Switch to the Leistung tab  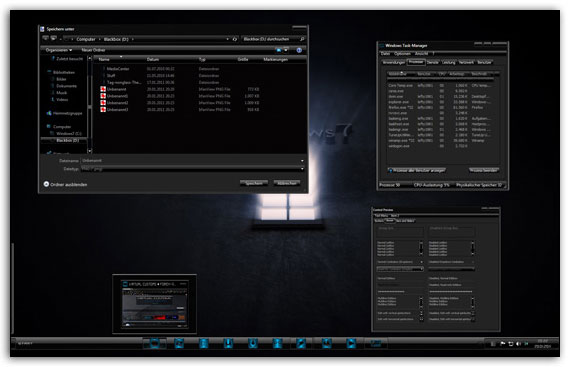449,62
